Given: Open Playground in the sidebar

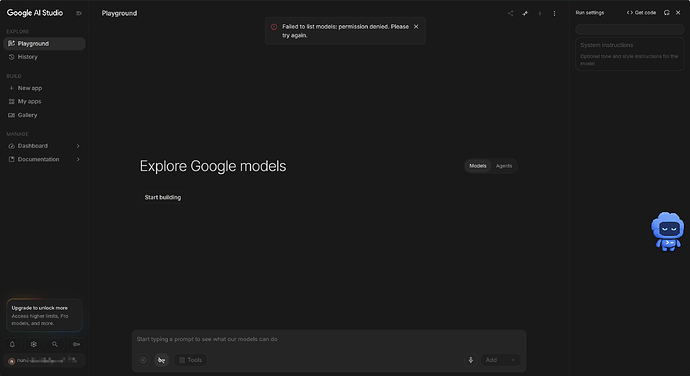Looking at the screenshot, I should pyautogui.click(x=44, y=44).
